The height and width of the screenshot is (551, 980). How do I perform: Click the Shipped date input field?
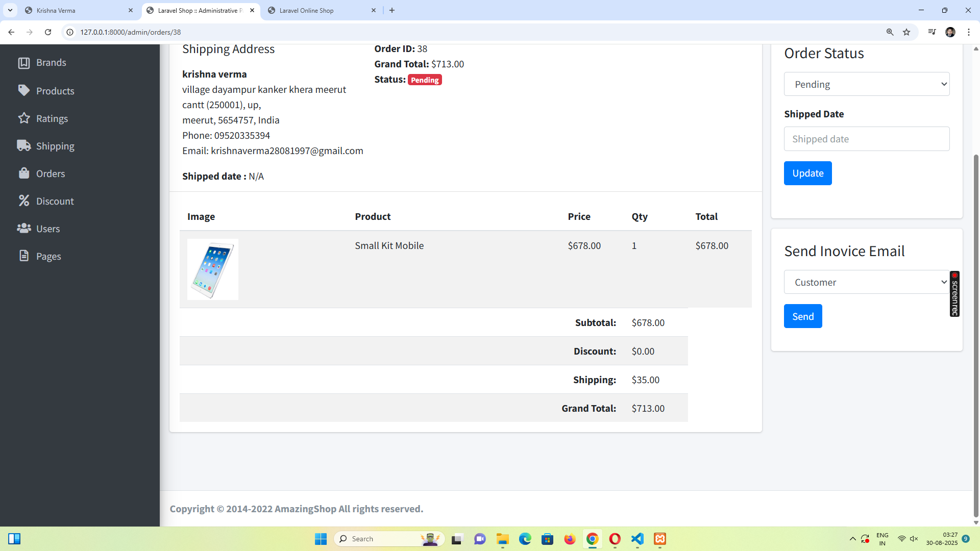867,139
